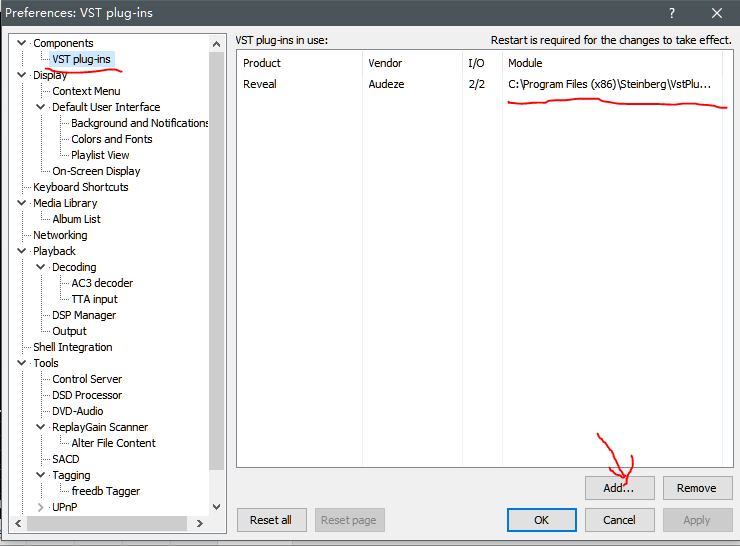The image size is (740, 546).
Task: Go to the Shell Integration page
Action: tap(72, 347)
